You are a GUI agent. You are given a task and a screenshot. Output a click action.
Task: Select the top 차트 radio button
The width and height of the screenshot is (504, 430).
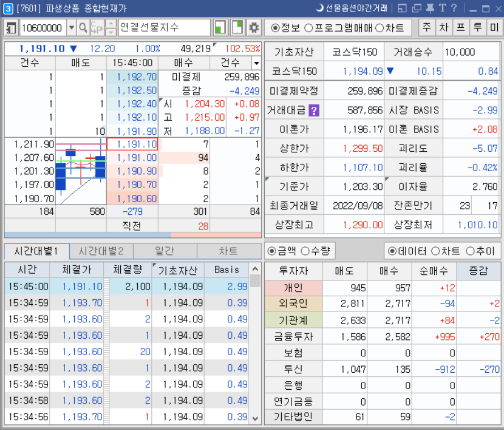coord(389,28)
